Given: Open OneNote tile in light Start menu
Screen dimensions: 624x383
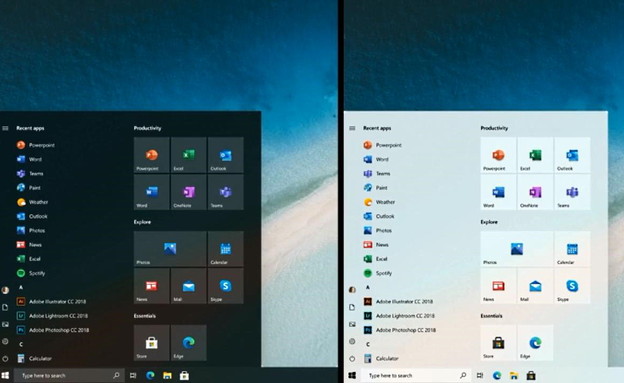Looking at the screenshot, I should (535, 192).
